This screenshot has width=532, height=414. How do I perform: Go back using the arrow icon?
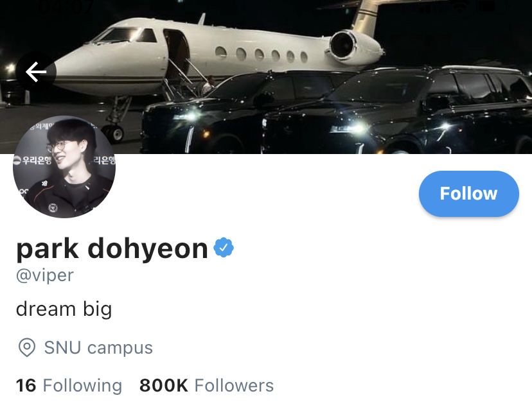[35, 72]
